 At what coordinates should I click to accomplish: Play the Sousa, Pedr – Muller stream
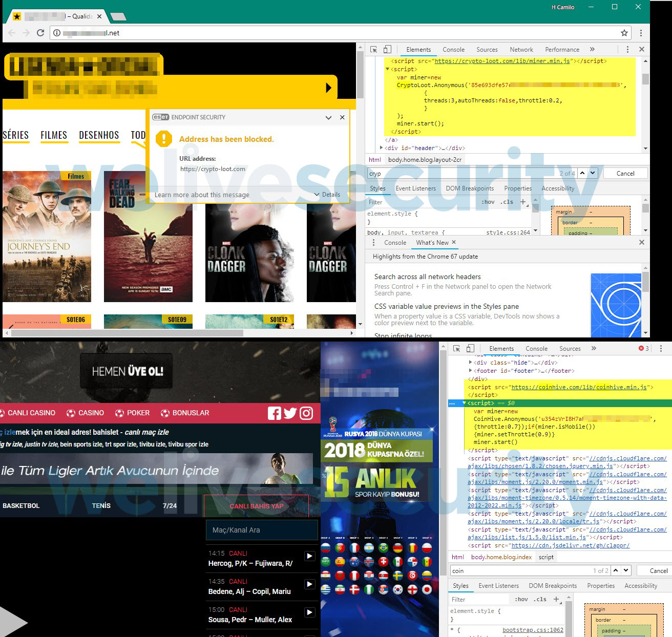tap(309, 612)
